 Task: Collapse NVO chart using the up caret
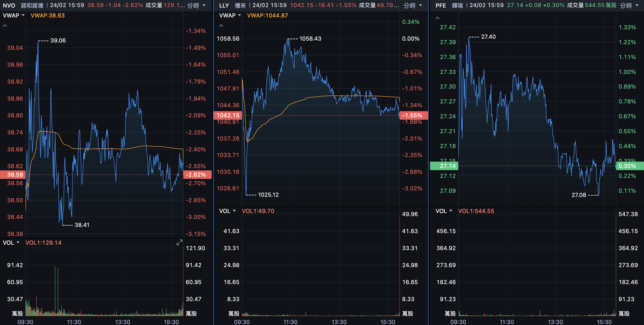pyautogui.click(x=5, y=26)
